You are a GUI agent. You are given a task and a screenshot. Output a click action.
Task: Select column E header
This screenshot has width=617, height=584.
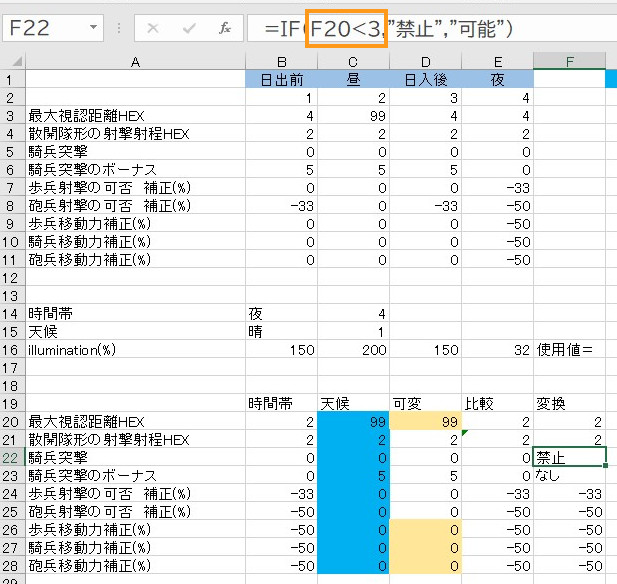point(497,62)
